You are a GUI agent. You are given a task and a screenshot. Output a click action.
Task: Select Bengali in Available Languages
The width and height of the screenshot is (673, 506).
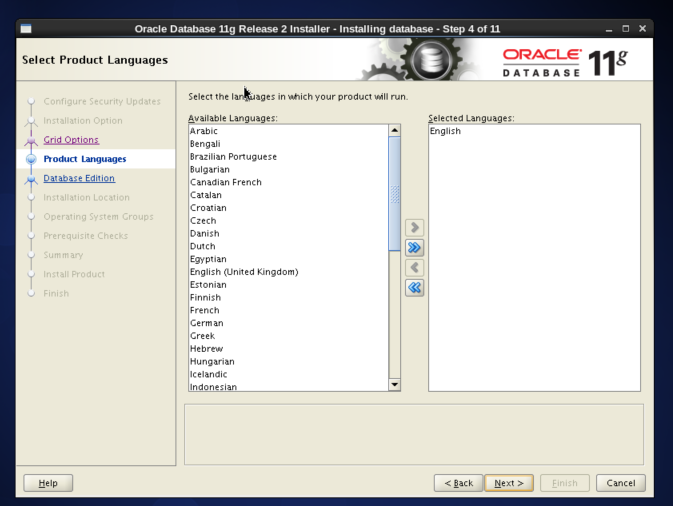tap(288, 144)
